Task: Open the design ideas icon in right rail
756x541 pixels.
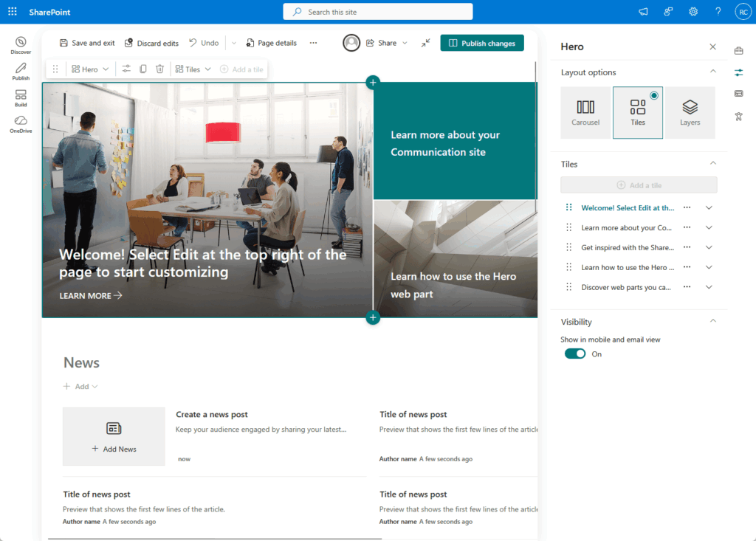Action: [738, 116]
